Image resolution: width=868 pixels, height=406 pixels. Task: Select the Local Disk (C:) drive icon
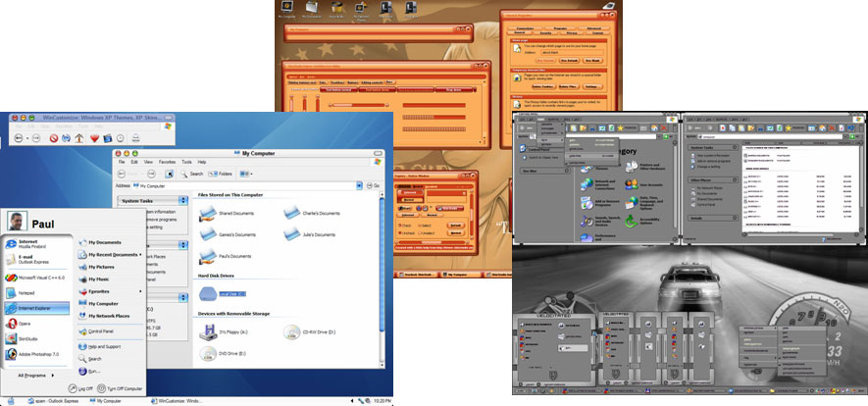(x=208, y=294)
